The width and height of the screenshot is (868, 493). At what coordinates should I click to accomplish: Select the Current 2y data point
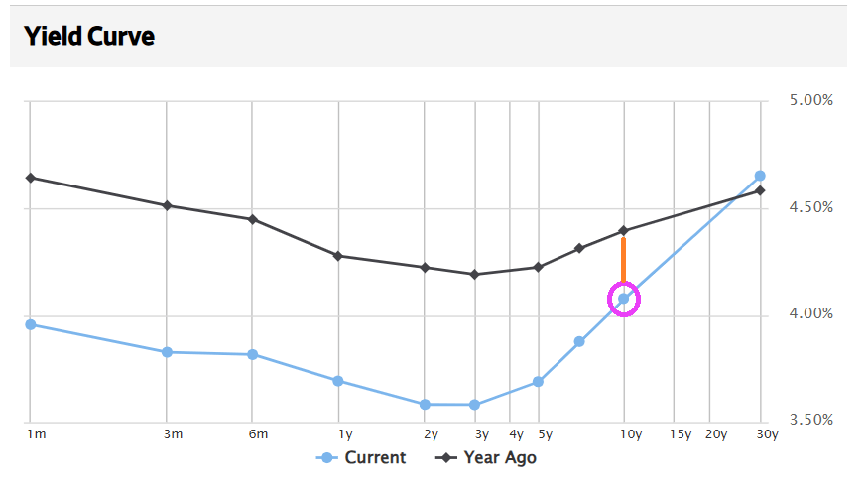click(x=425, y=405)
